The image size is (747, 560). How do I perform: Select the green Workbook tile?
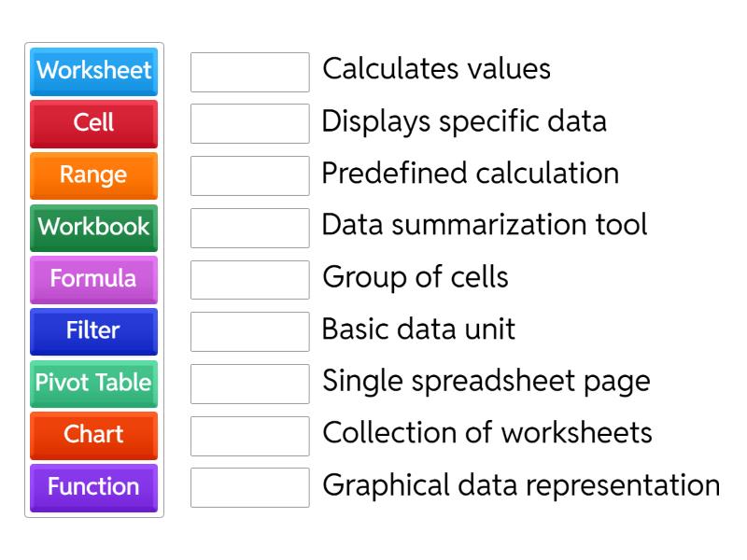tap(93, 227)
